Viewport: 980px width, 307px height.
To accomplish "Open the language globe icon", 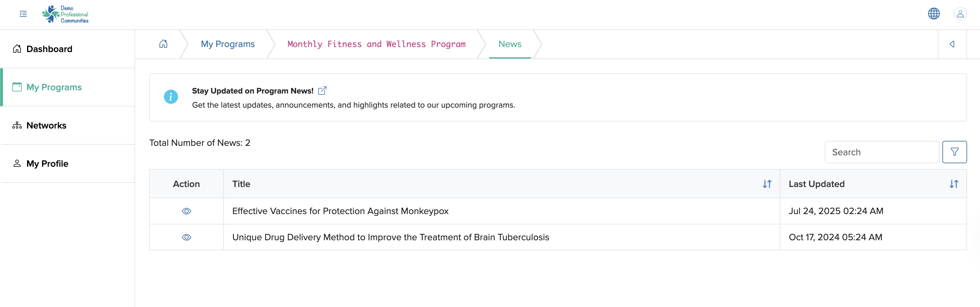I will click(934, 14).
